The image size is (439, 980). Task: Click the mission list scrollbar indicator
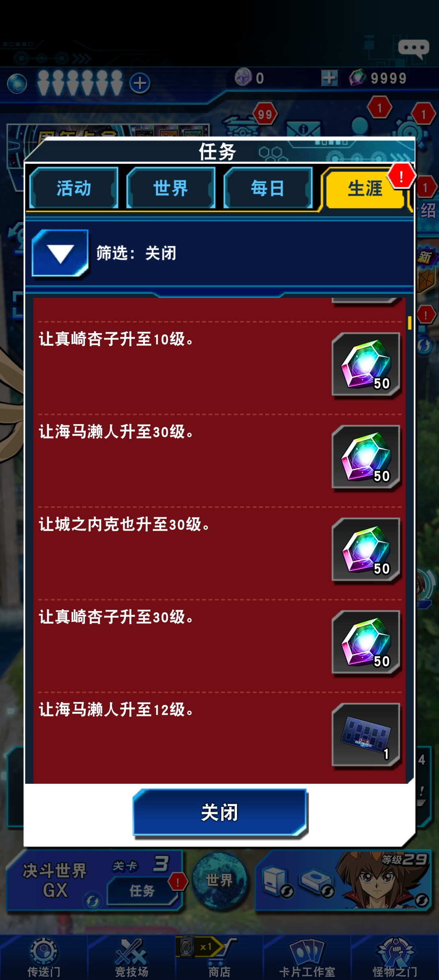point(410,323)
